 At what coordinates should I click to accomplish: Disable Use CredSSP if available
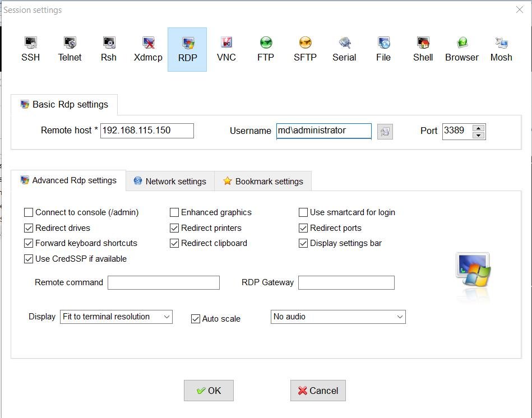click(x=29, y=259)
